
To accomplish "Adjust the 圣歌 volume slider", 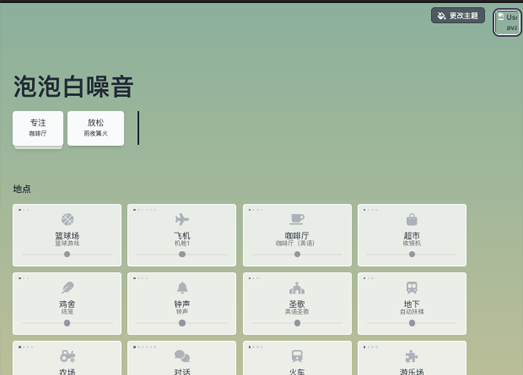I will coord(297,323).
